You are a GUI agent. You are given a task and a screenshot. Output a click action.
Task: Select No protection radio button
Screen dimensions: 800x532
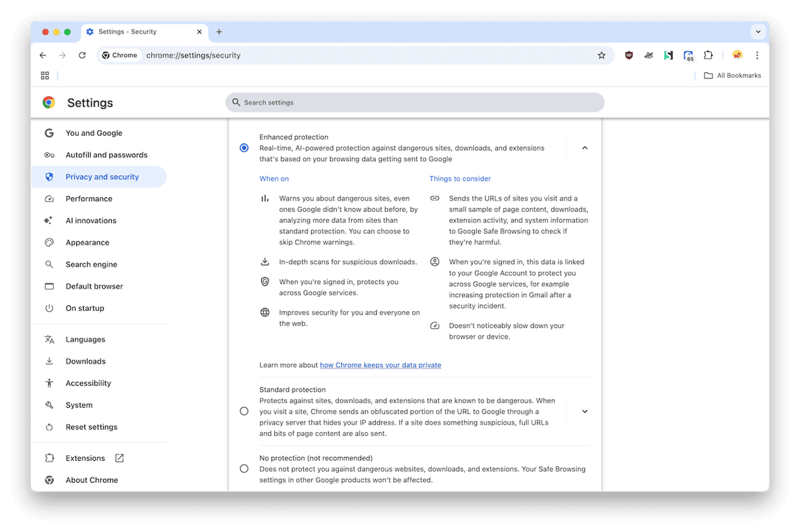[244, 469]
